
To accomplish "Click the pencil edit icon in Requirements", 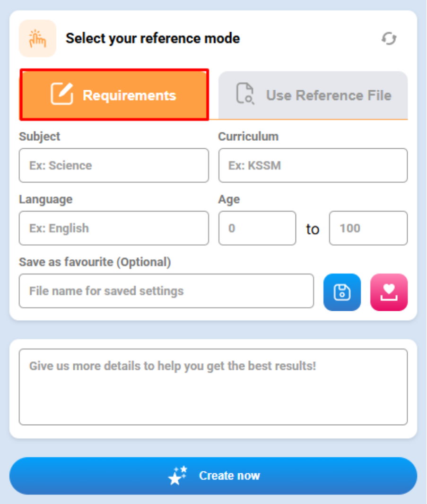I will coord(62,94).
